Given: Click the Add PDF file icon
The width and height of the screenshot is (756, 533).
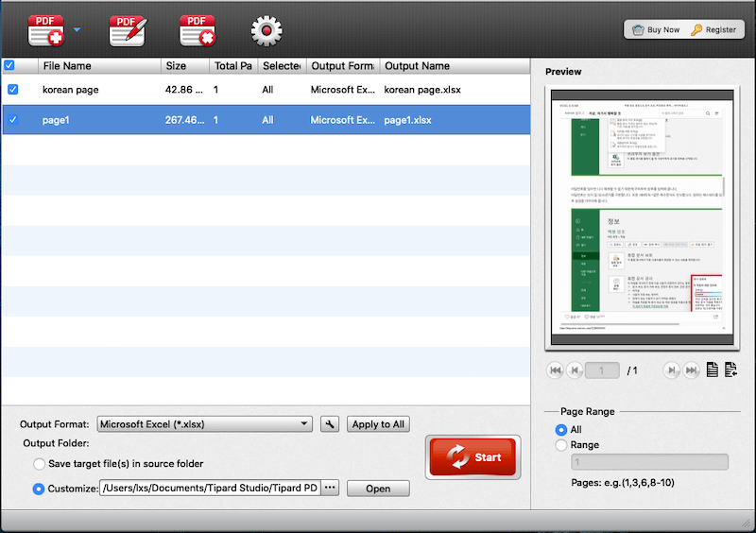Looking at the screenshot, I should pyautogui.click(x=45, y=30).
